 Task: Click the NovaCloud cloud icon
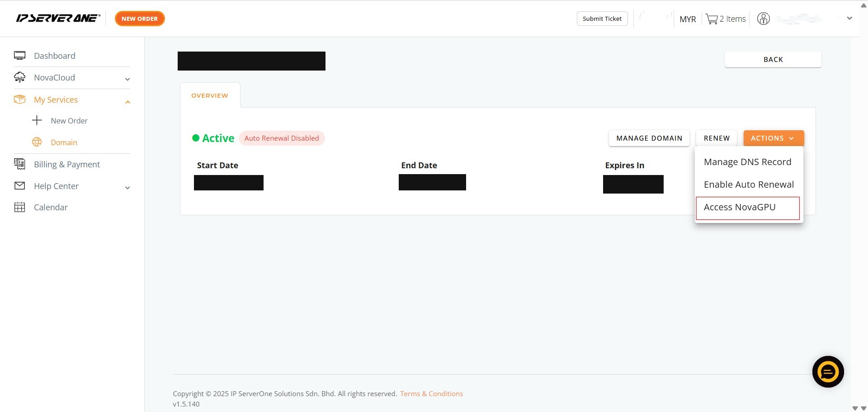click(19, 77)
